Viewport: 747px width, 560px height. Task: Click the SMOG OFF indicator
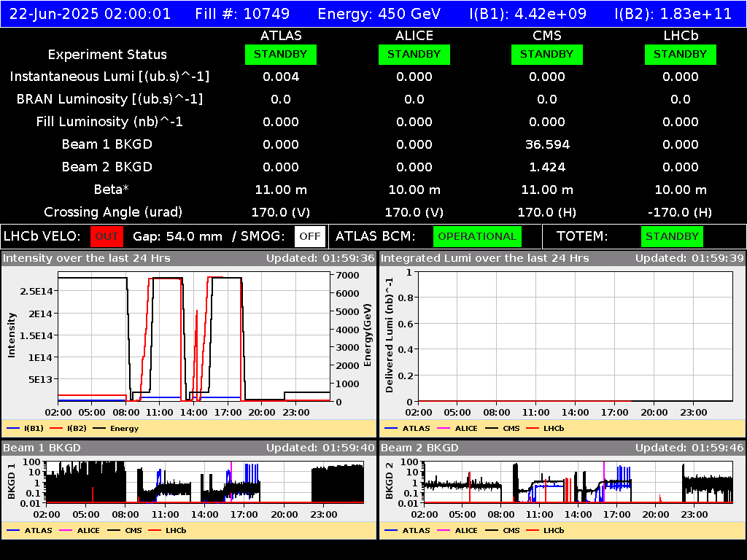[x=309, y=237]
